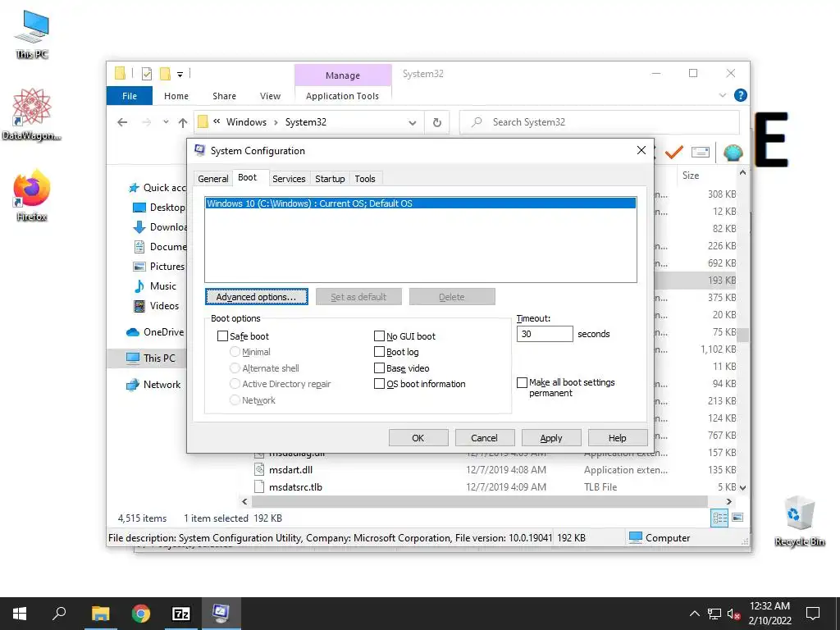Open network status tray icon

coord(714,614)
